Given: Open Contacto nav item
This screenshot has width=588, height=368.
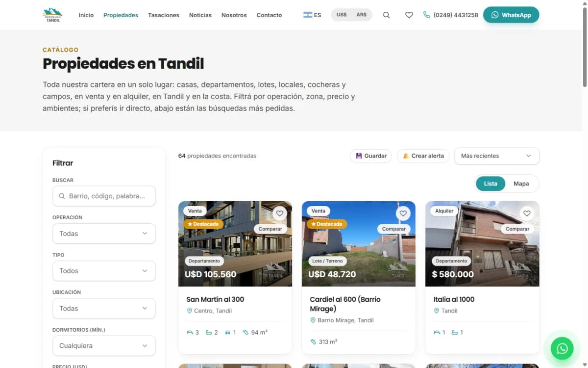Looking at the screenshot, I should click(x=269, y=15).
